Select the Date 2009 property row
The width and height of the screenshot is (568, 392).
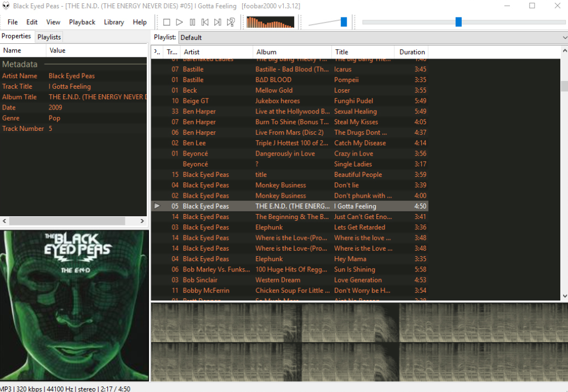(73, 107)
